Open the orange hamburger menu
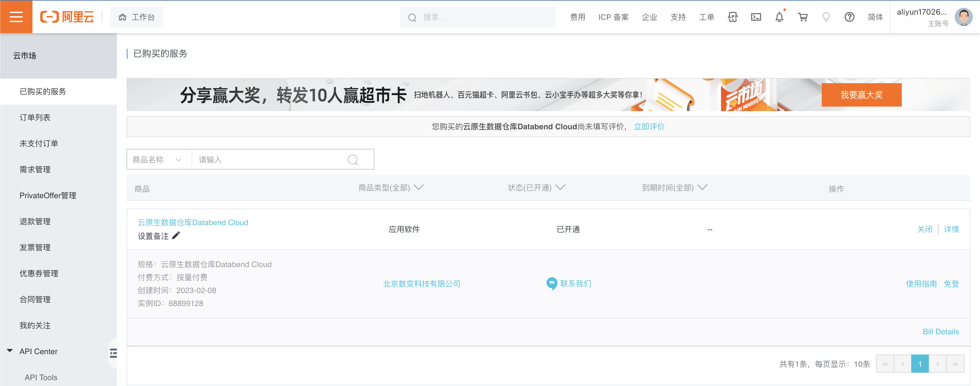 (16, 17)
